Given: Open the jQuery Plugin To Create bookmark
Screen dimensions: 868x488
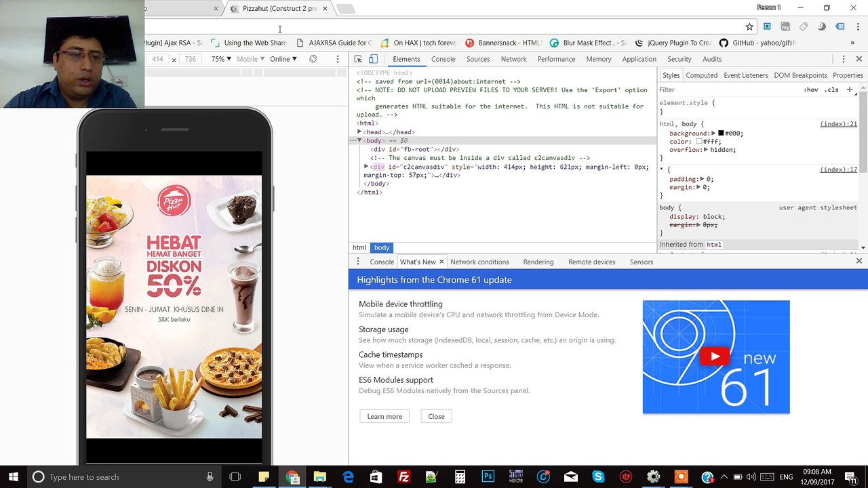Looking at the screenshot, I should point(673,43).
